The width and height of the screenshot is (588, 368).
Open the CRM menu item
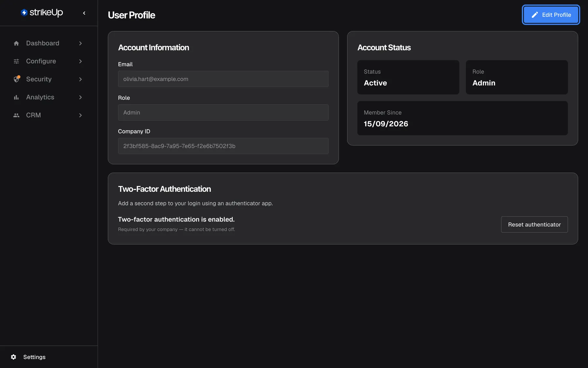[49, 115]
